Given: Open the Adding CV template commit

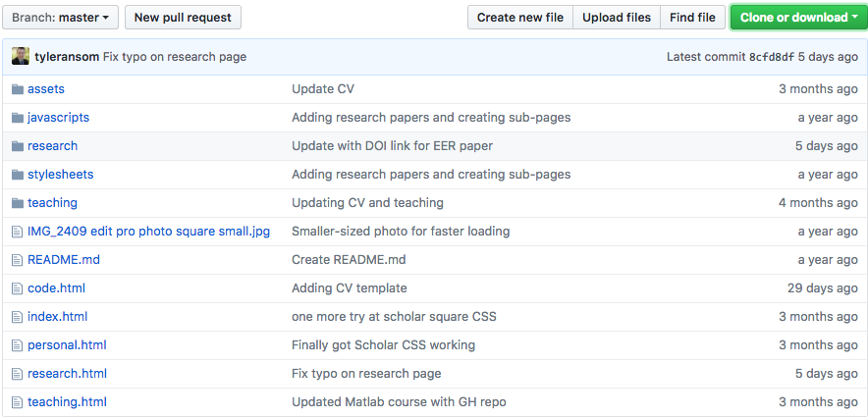Looking at the screenshot, I should (x=350, y=288).
